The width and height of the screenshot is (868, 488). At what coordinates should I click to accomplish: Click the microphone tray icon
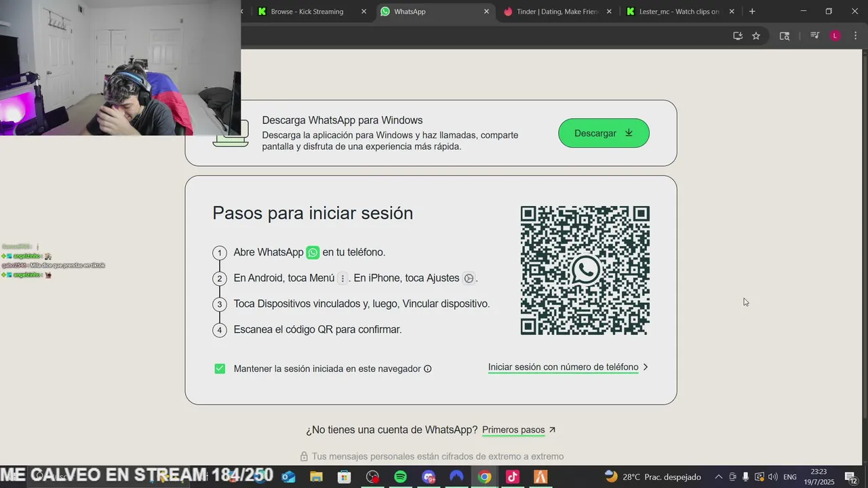[x=746, y=477]
